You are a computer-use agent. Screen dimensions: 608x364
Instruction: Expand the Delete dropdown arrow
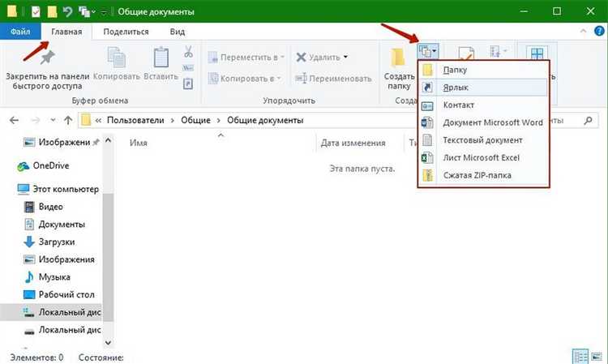(x=345, y=58)
